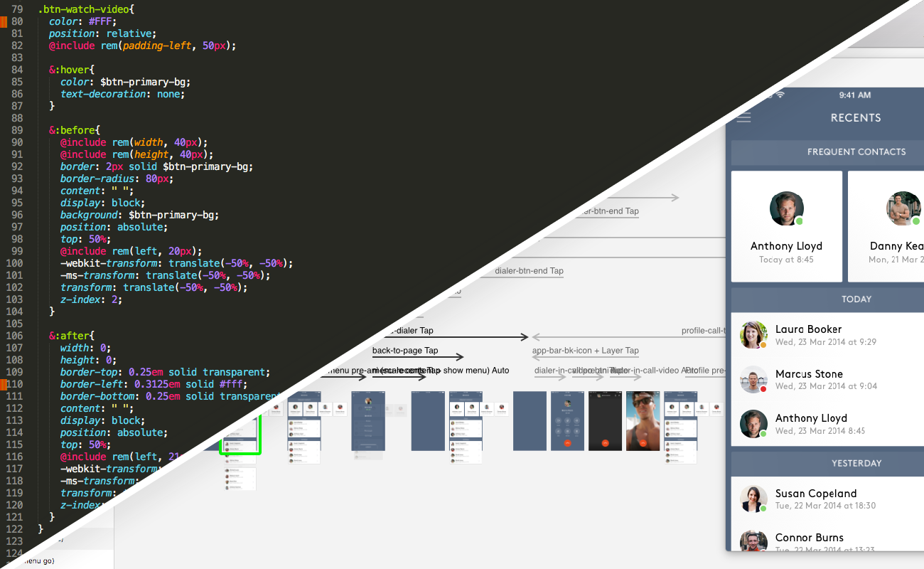Click the 'color: #FFF;' code line

(x=82, y=21)
